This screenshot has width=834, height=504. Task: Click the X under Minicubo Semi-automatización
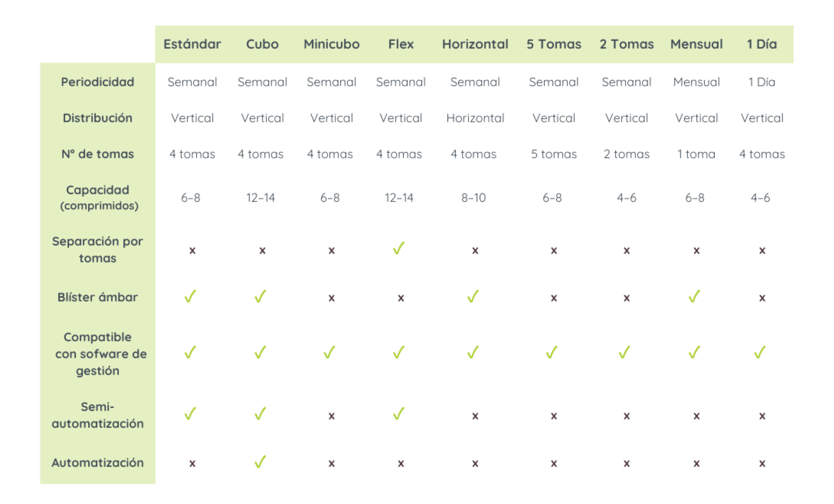(x=331, y=416)
